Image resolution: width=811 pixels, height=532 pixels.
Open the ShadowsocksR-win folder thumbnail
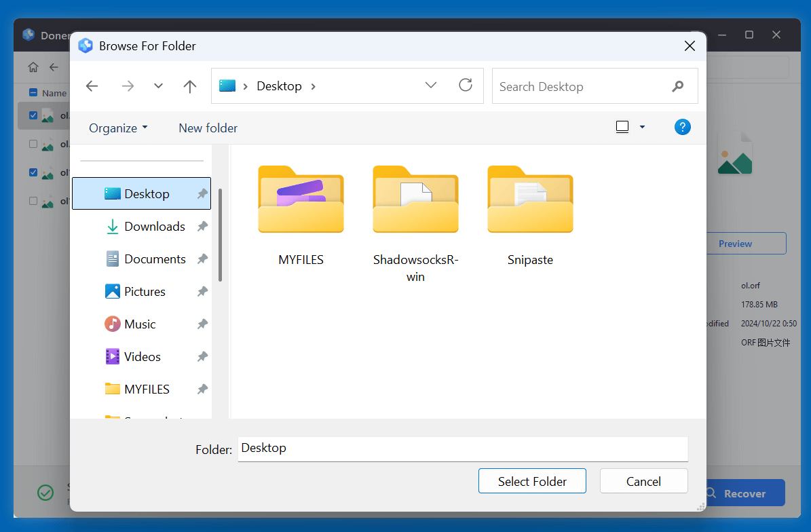click(415, 199)
